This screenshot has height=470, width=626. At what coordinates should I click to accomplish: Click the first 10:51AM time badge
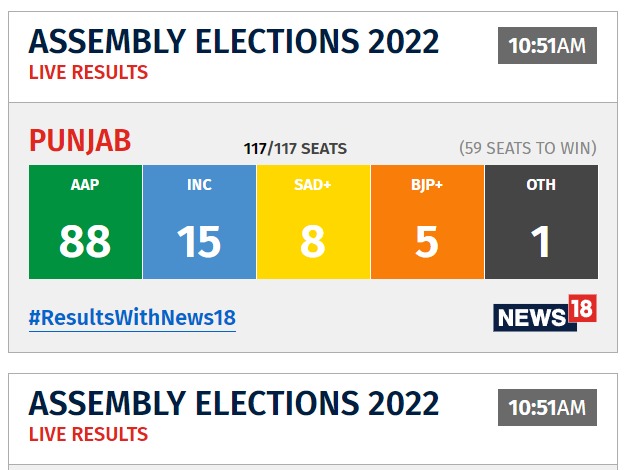pos(547,46)
